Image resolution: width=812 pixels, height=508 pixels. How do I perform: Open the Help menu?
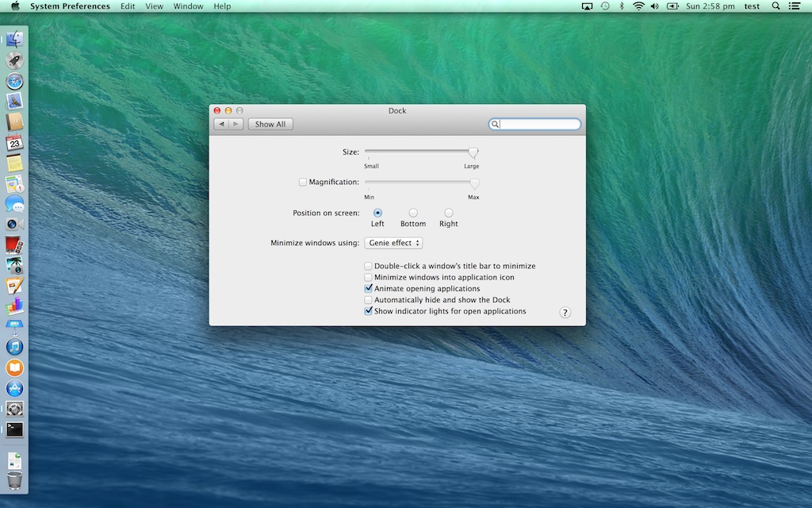(222, 6)
